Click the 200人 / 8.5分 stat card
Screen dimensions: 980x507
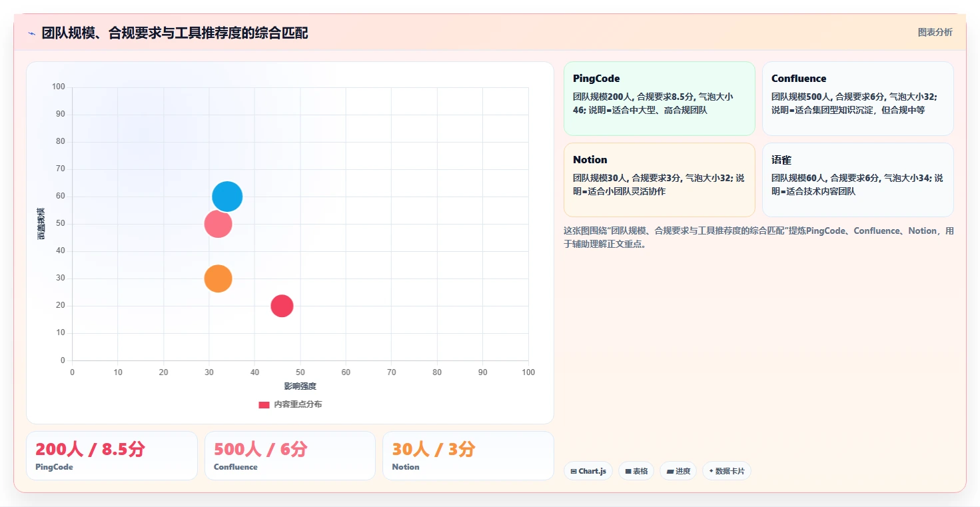coord(112,456)
